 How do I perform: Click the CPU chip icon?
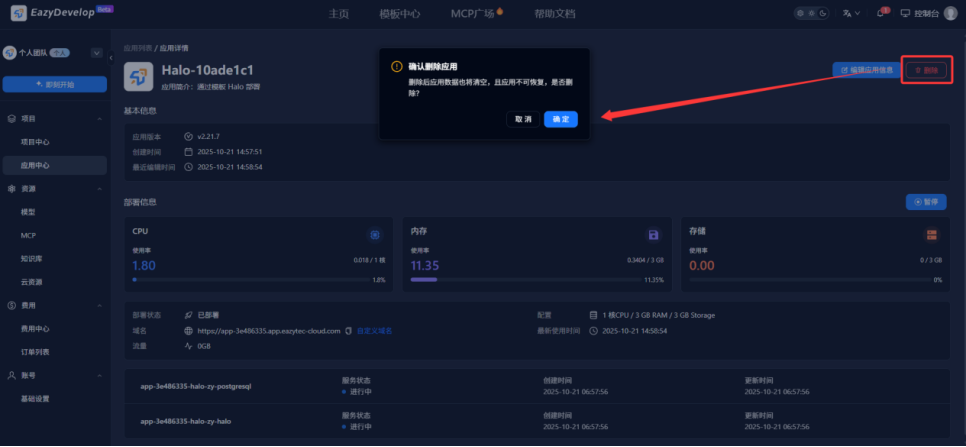pyautogui.click(x=375, y=235)
